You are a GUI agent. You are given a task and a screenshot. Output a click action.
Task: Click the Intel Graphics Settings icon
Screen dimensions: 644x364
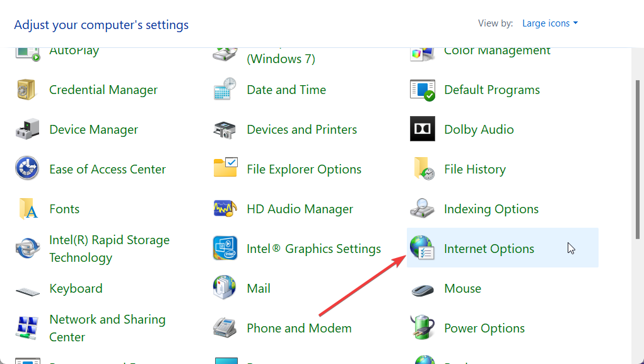(225, 248)
